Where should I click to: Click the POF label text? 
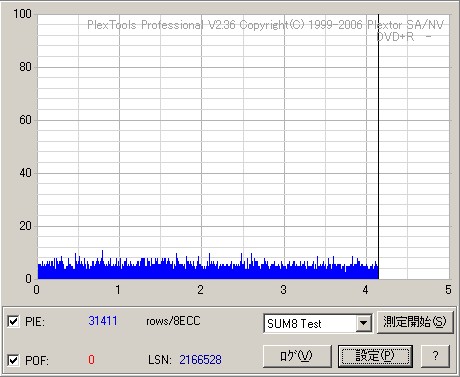(x=37, y=360)
